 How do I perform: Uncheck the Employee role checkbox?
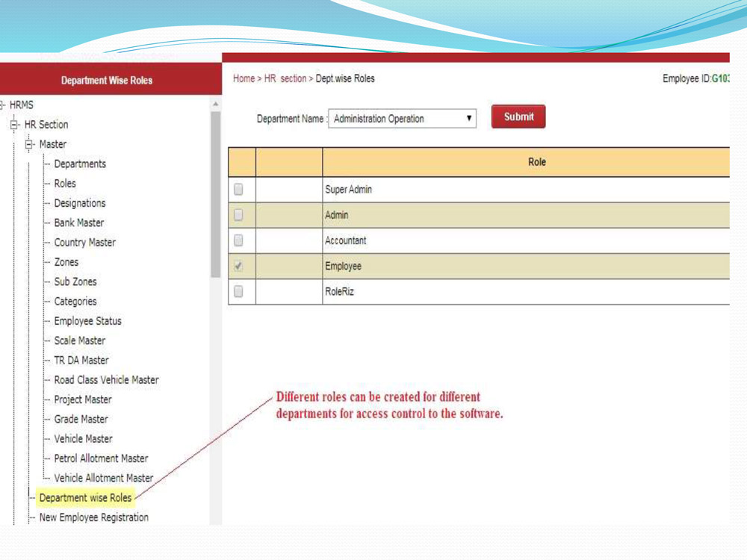pyautogui.click(x=239, y=266)
